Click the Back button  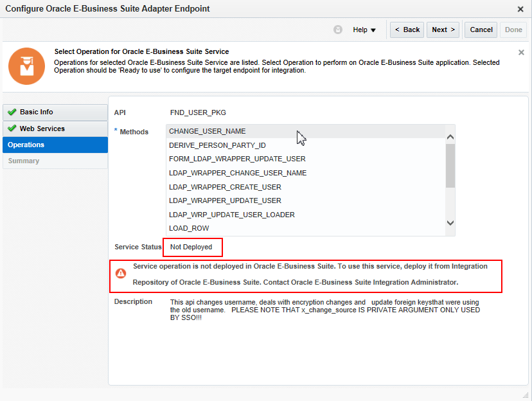pyautogui.click(x=407, y=29)
